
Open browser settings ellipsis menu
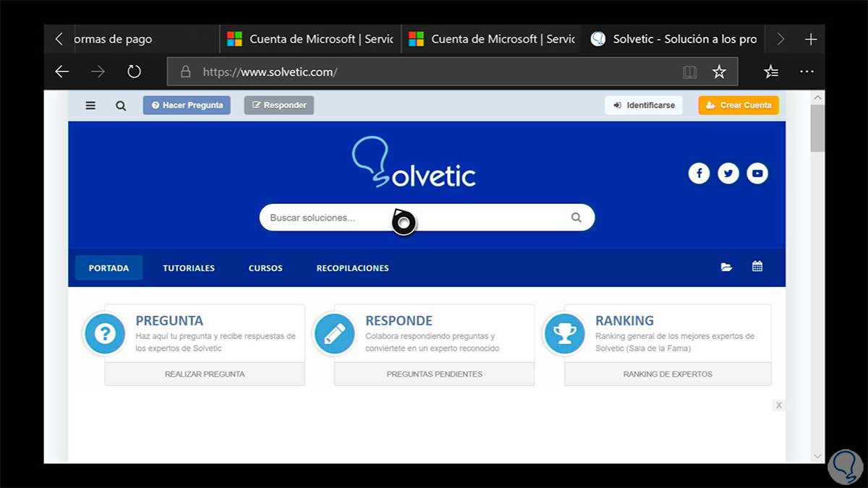[x=807, y=72]
